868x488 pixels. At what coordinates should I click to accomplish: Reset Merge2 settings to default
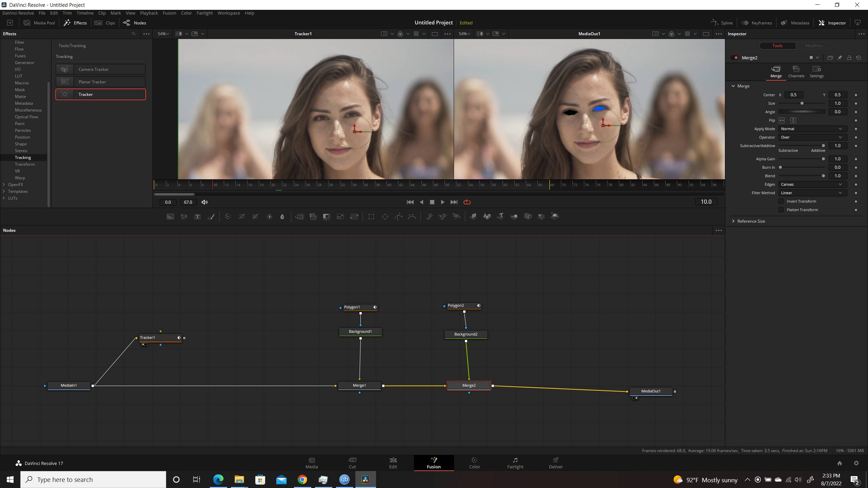click(859, 58)
